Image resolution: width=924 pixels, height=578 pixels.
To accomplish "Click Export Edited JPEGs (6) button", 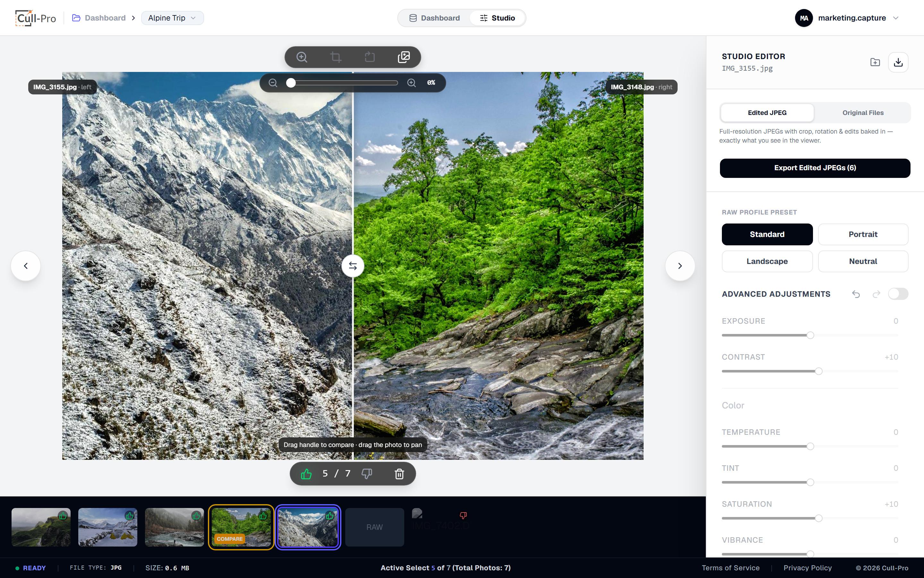I will pyautogui.click(x=815, y=168).
